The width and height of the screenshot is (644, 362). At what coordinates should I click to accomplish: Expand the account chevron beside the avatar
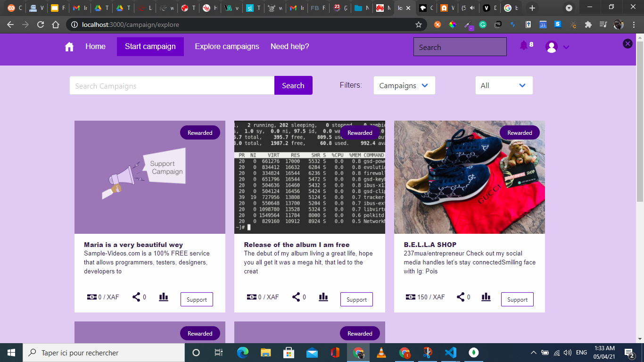coord(566,47)
